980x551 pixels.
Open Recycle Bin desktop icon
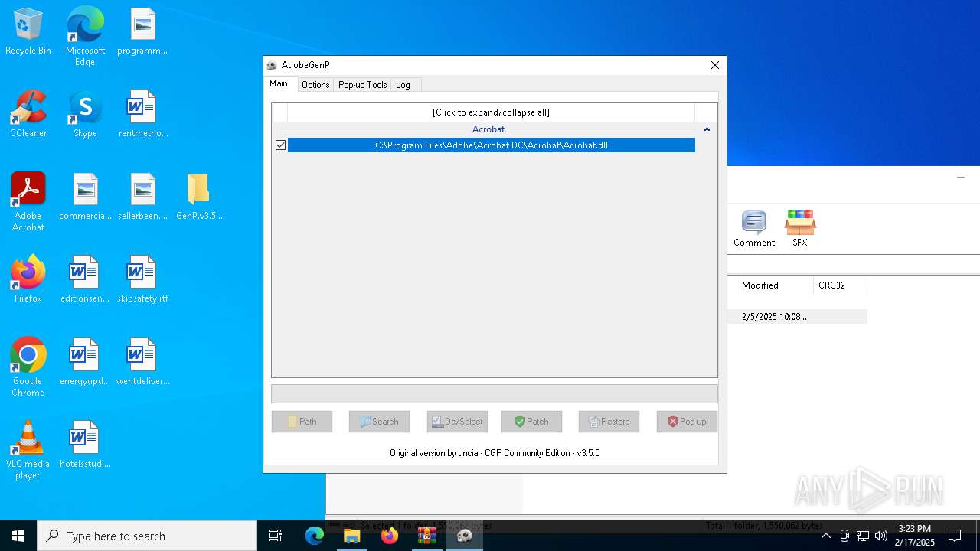click(28, 32)
